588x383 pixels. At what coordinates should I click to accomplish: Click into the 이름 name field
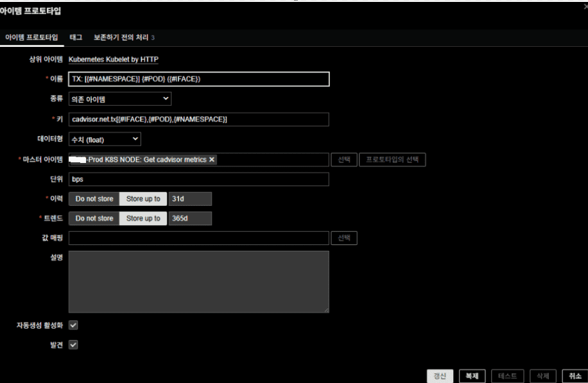click(199, 79)
